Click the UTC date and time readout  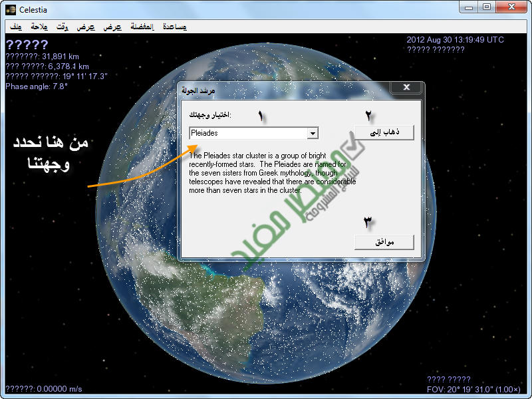point(455,40)
